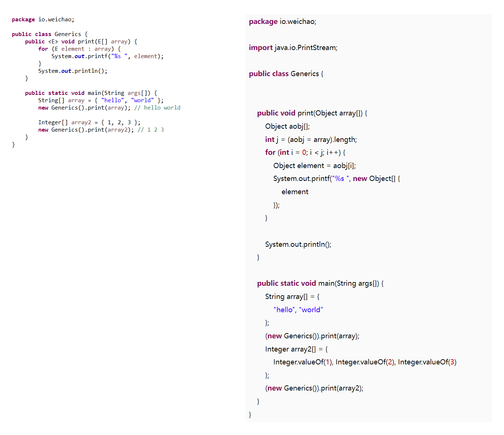Screen dimensions: 504x435
Task: Click the generic "<E> void print(E[] array)" signature
Action: click(89, 42)
